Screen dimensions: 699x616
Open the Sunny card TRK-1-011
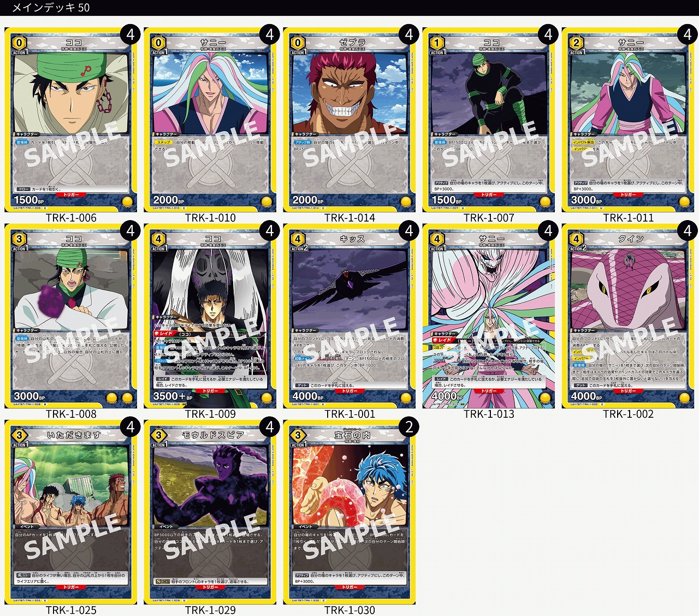(x=628, y=120)
